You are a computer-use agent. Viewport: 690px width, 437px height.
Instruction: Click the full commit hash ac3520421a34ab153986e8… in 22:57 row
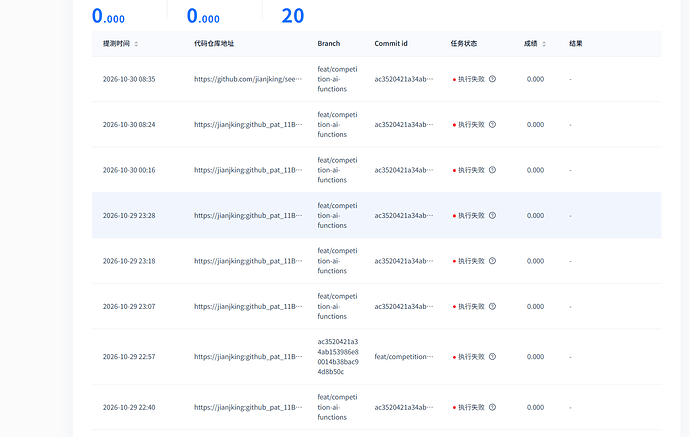tap(338, 356)
